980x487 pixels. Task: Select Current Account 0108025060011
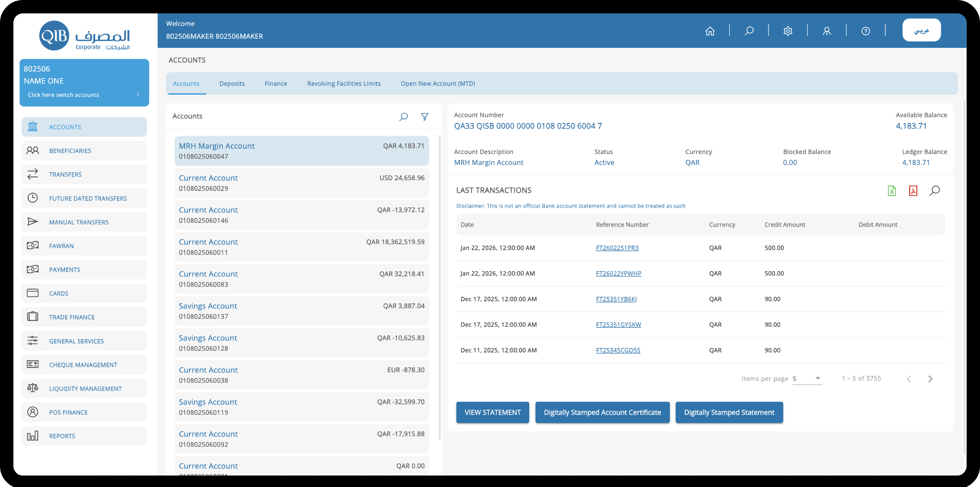pos(302,247)
